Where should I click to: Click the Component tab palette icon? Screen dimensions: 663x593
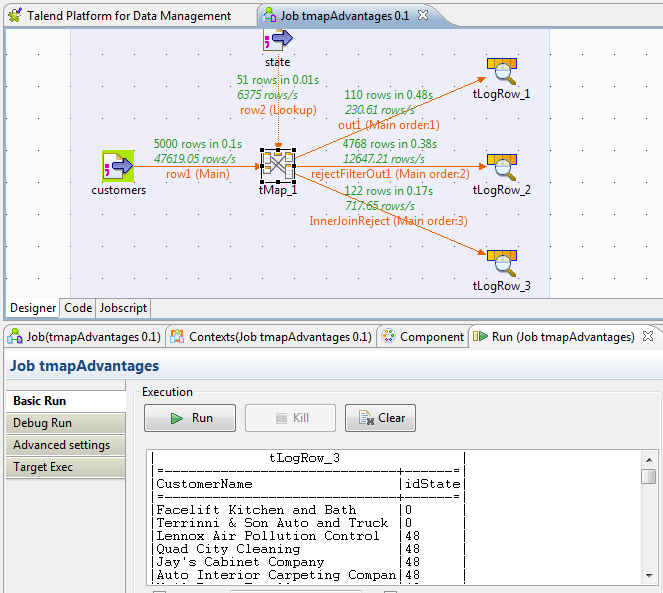coord(388,337)
